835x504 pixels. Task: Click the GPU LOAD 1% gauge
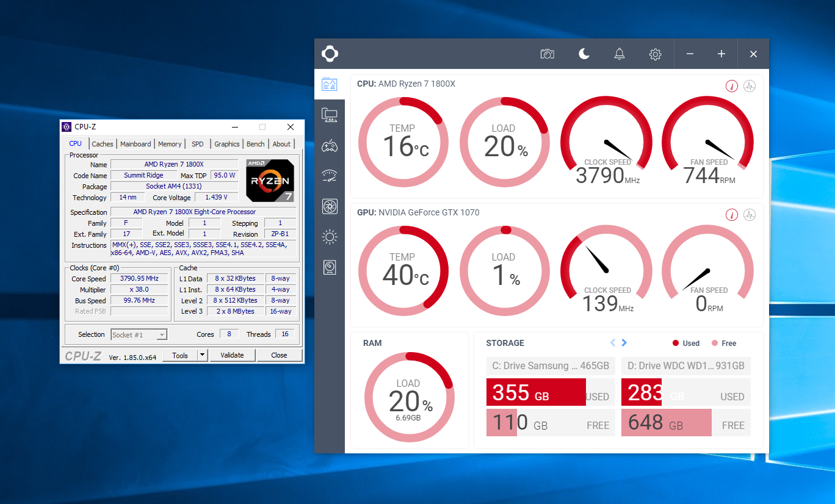(504, 270)
